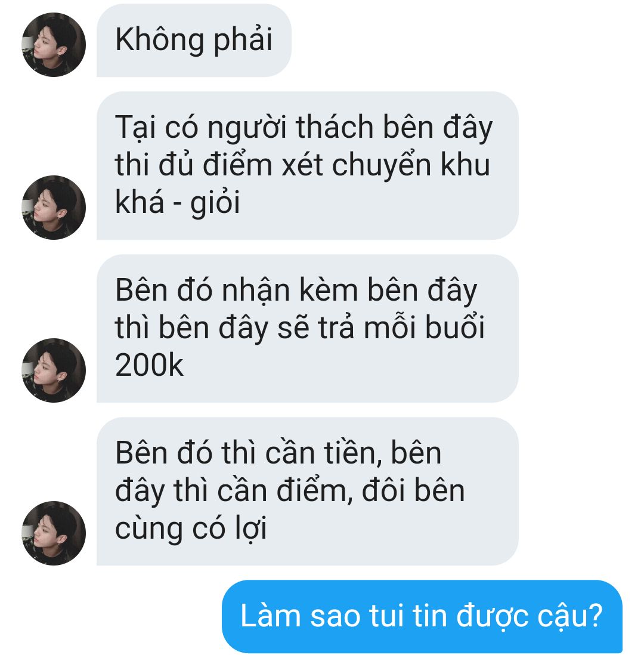Click 'Tại có người thách bên đây' line
The image size is (644, 655).
click(304, 128)
